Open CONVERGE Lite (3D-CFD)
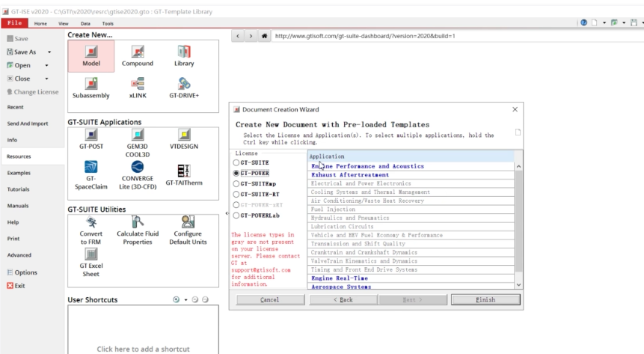644x354 pixels. (x=138, y=175)
